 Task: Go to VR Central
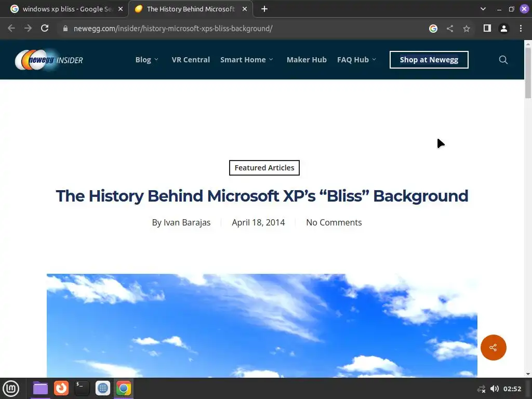(x=191, y=60)
